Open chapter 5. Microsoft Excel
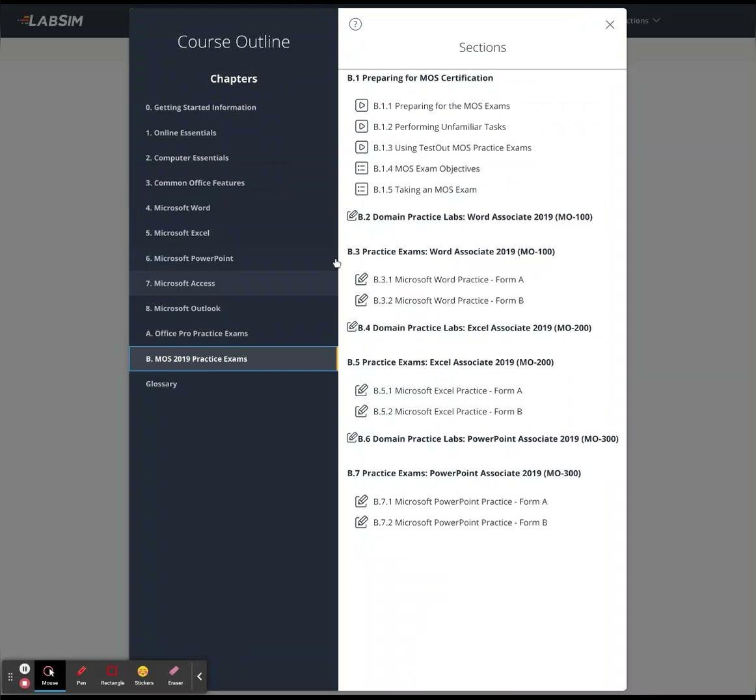The image size is (756, 700). point(234,233)
